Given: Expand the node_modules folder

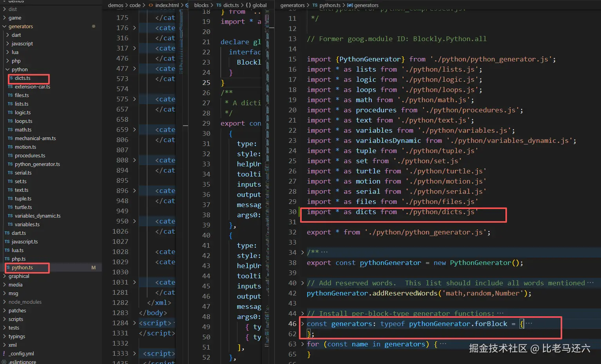Looking at the screenshot, I should coord(4,302).
